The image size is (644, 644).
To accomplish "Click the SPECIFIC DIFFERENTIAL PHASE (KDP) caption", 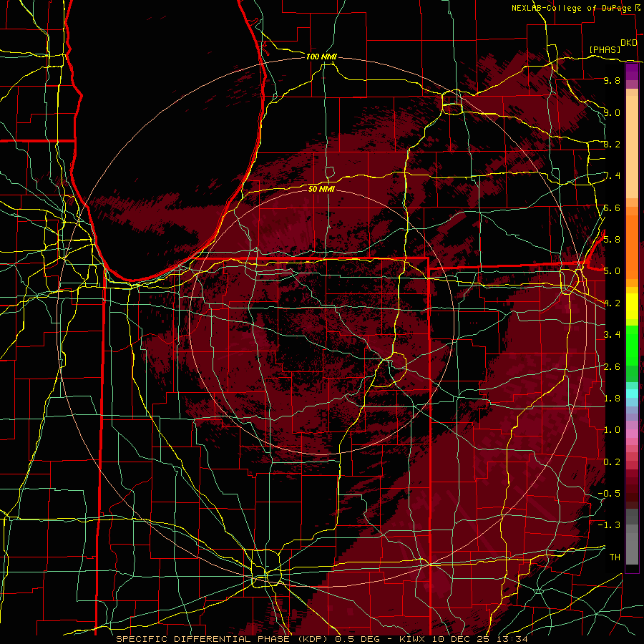I will (223, 639).
